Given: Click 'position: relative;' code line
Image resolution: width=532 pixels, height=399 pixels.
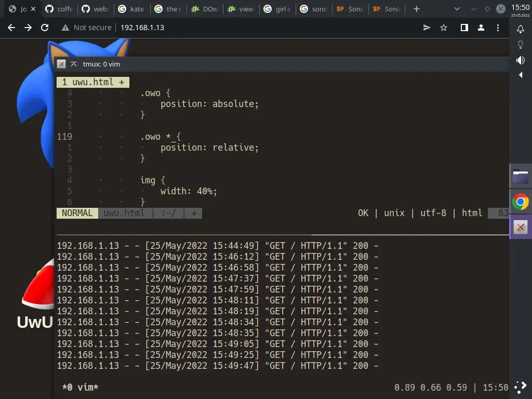Looking at the screenshot, I should (209, 148).
